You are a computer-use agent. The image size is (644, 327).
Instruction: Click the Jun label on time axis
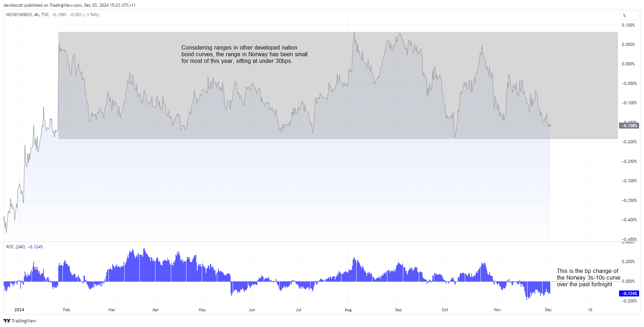click(252, 310)
